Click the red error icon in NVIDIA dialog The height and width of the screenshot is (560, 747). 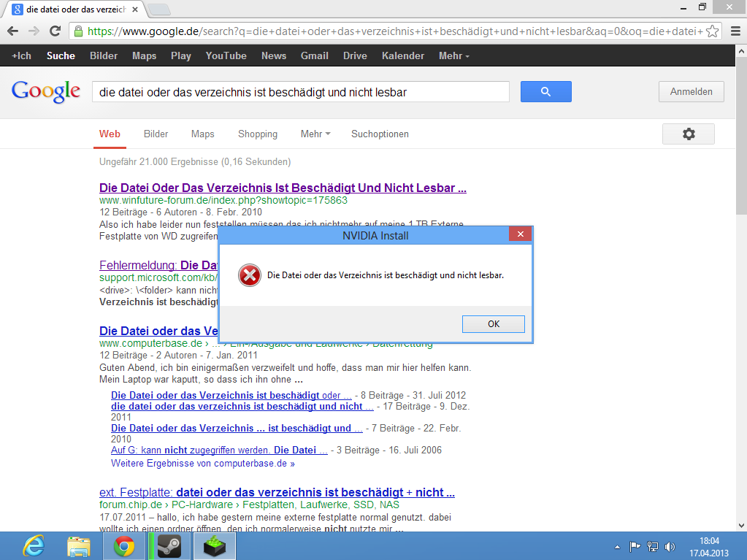click(x=249, y=275)
